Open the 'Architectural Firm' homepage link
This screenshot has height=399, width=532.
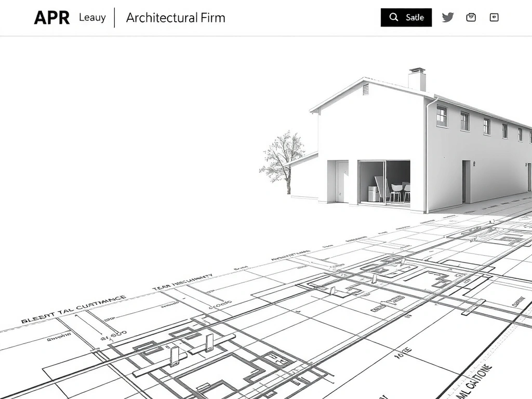coord(175,18)
